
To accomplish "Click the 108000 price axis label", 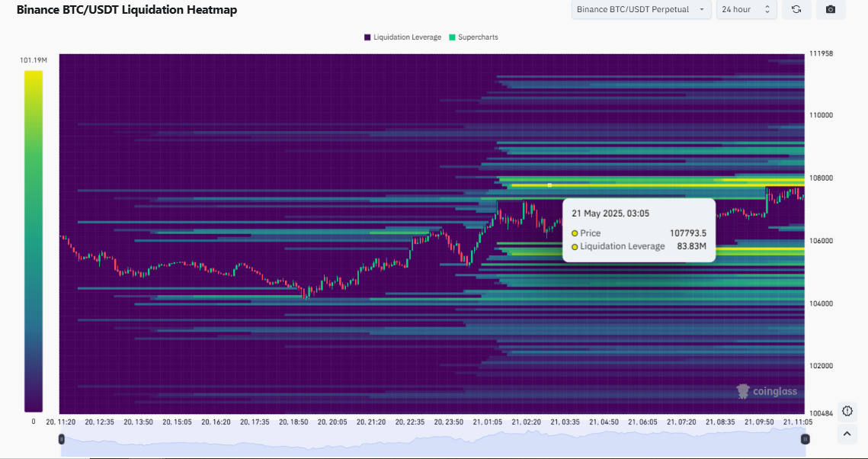I will click(x=821, y=178).
